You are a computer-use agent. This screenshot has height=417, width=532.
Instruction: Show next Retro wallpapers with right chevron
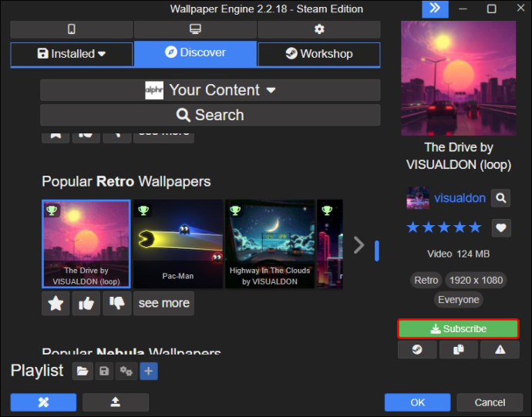point(359,244)
